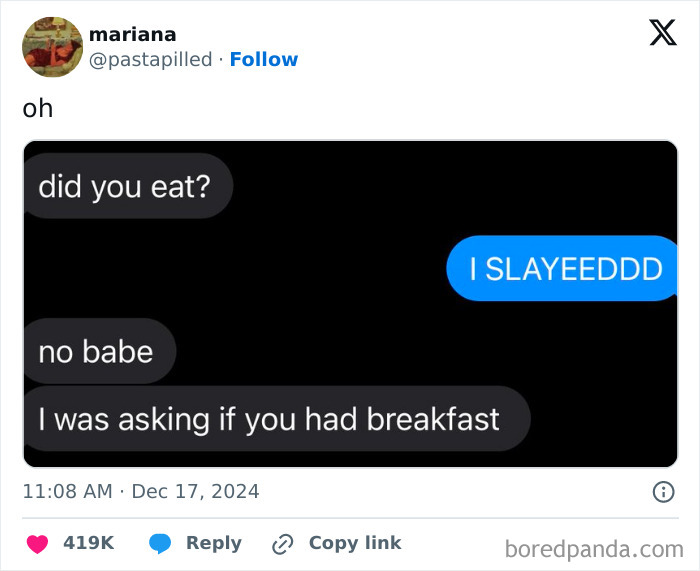Image resolution: width=700 pixels, height=571 pixels.
Task: Click the 419K likes count
Action: tap(88, 543)
